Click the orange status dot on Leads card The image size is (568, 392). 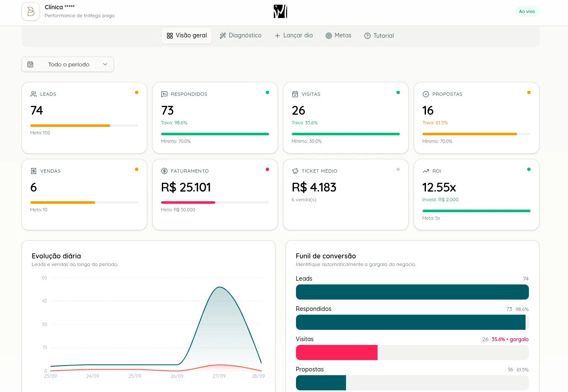pyautogui.click(x=137, y=92)
